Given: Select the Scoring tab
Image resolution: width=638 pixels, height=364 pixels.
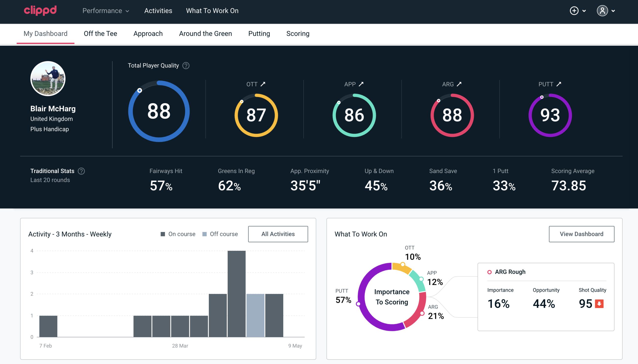Looking at the screenshot, I should 297,33.
